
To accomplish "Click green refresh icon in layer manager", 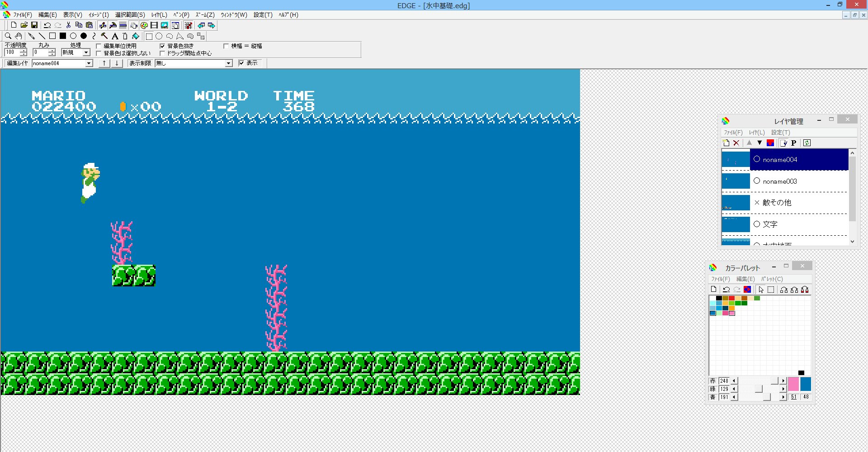I will (807, 143).
